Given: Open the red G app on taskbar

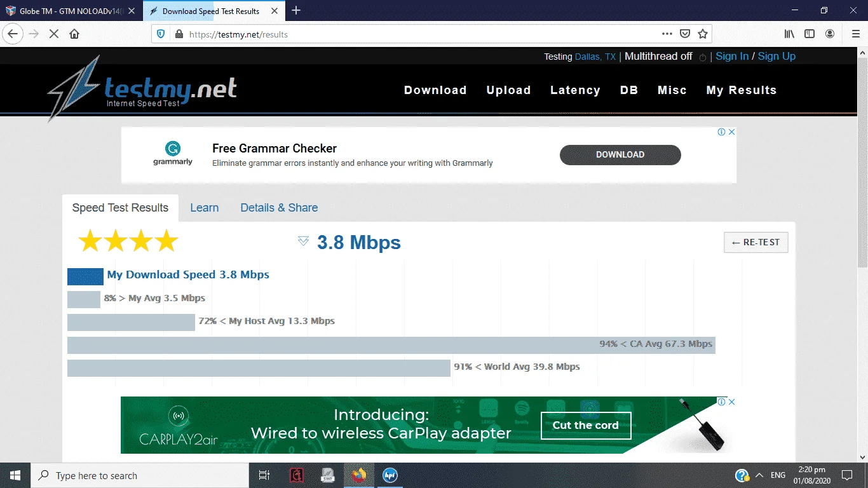Looking at the screenshot, I should tap(296, 475).
